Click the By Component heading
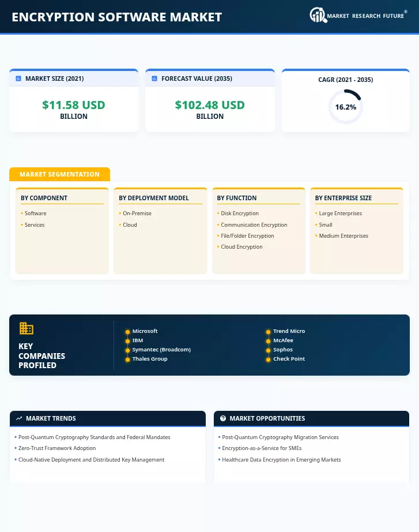 click(x=44, y=198)
